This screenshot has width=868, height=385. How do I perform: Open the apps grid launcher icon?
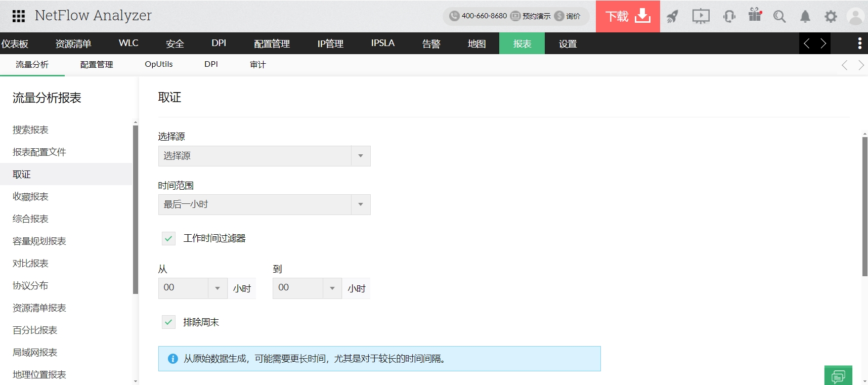(19, 16)
